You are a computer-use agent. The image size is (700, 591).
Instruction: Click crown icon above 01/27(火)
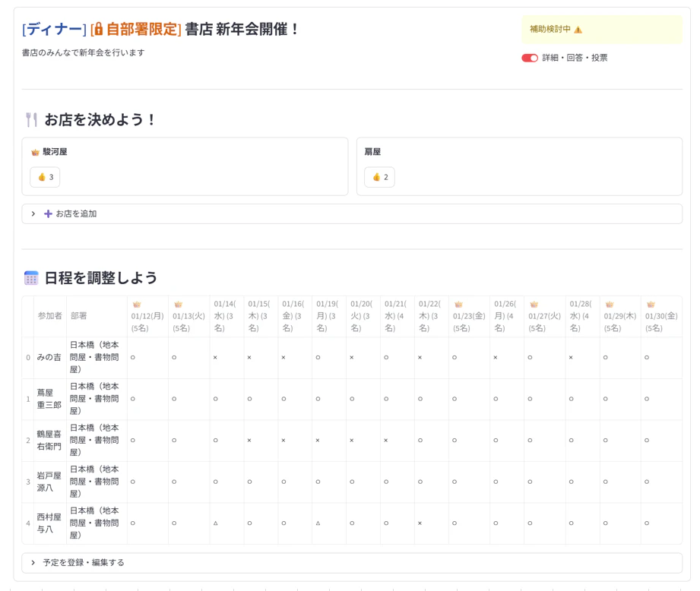click(534, 304)
